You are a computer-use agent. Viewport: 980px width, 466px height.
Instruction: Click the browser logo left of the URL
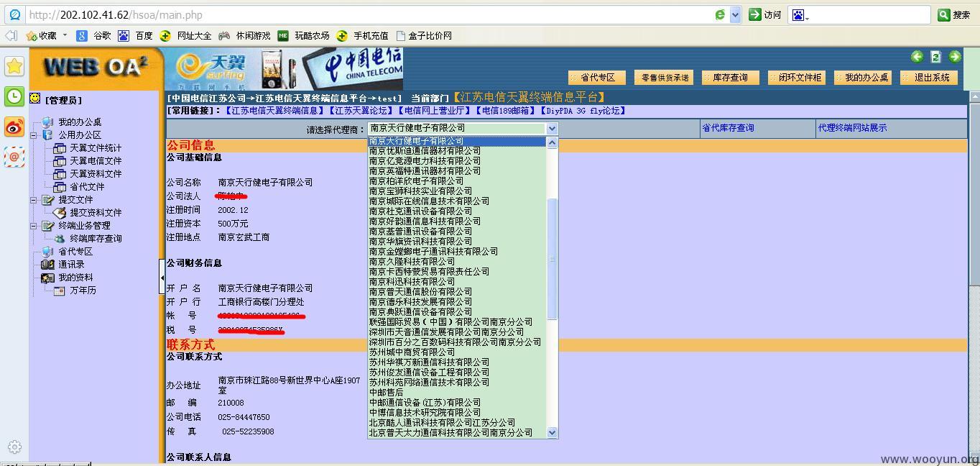pyautogui.click(x=14, y=14)
